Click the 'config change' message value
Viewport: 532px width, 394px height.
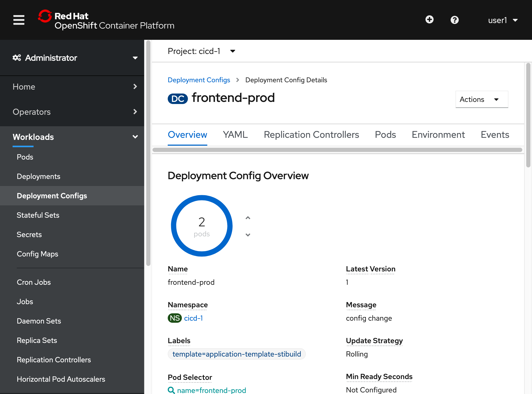click(369, 318)
